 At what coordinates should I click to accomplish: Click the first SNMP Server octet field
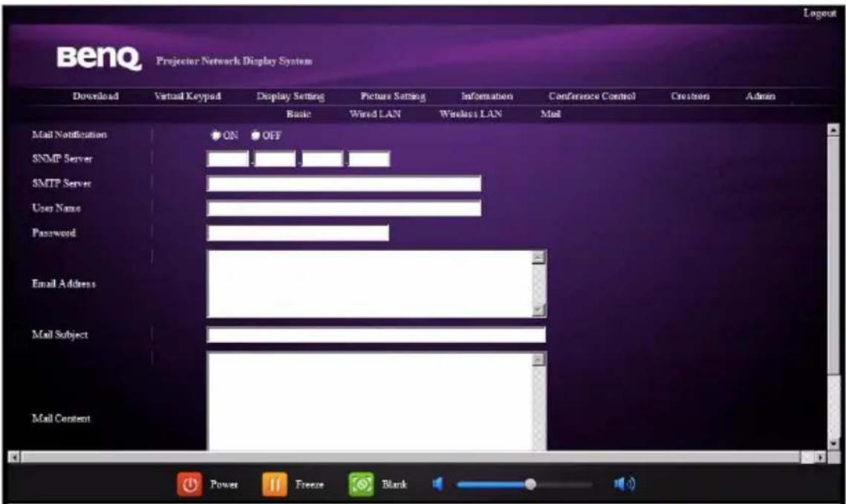click(228, 159)
